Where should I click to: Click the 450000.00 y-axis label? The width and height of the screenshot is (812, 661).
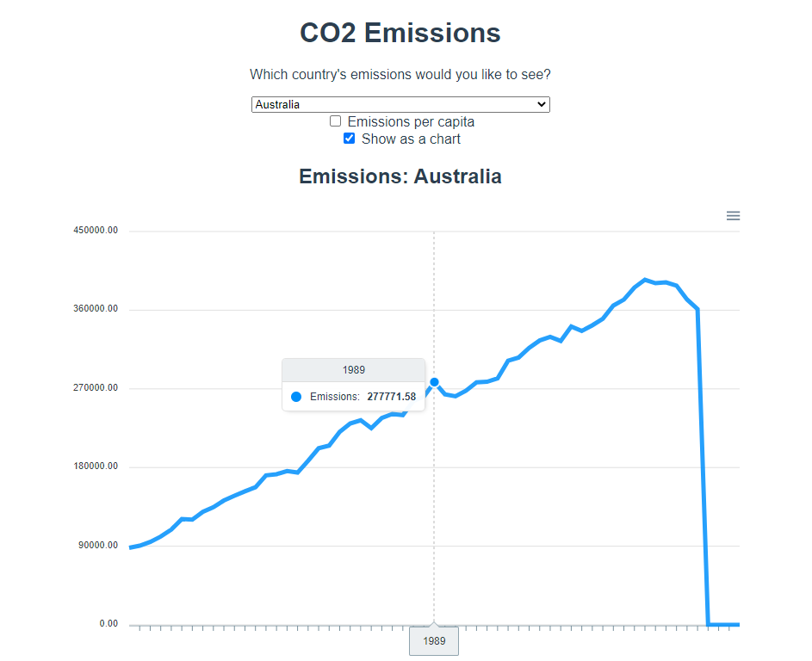click(96, 231)
